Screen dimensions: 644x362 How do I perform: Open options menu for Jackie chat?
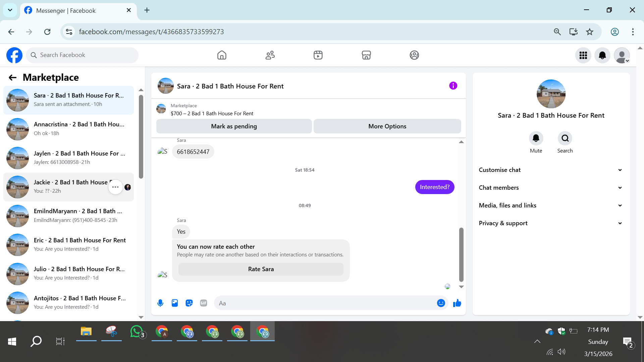(x=115, y=187)
